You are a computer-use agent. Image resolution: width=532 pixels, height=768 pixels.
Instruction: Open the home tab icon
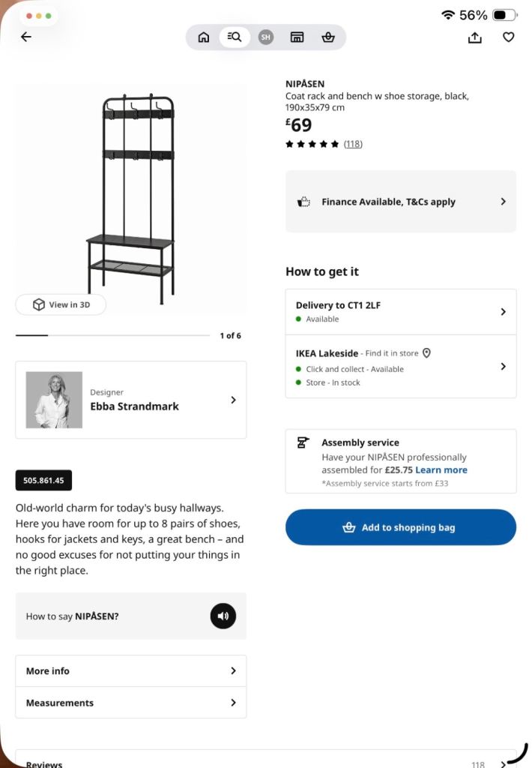204,37
